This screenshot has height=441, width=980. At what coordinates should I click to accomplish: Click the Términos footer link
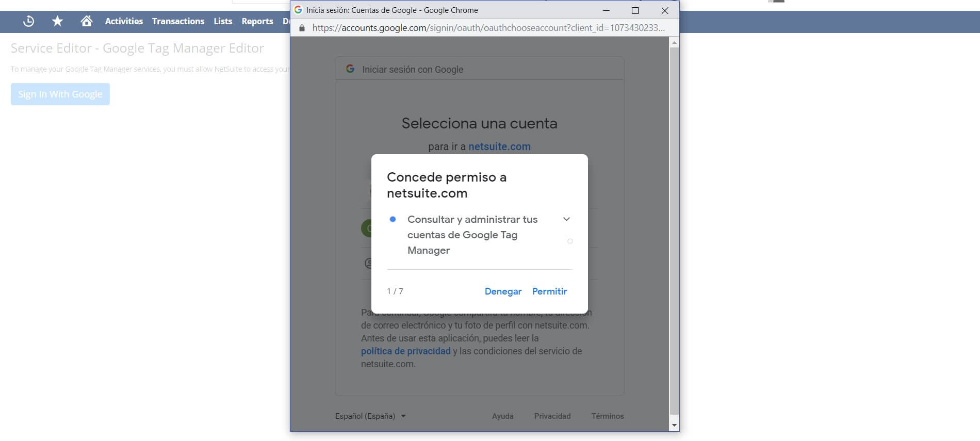[608, 416]
